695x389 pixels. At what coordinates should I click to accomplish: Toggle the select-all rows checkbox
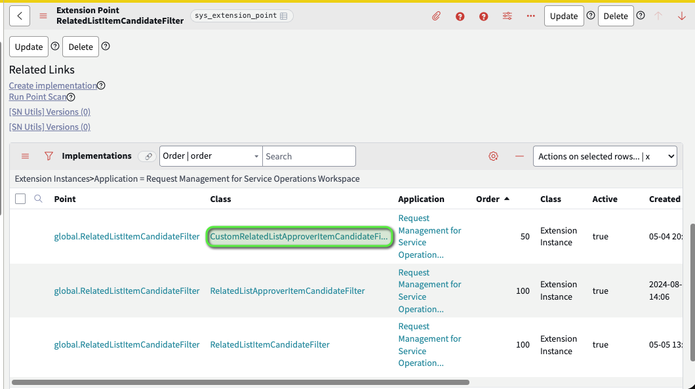coord(20,198)
